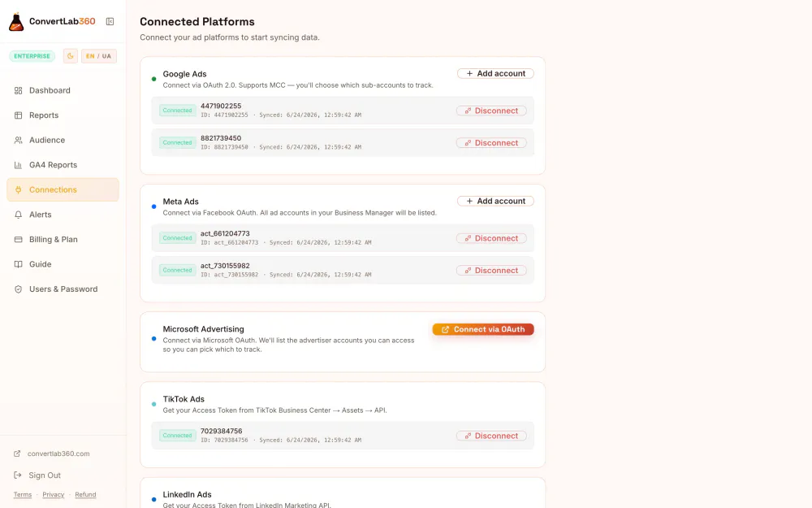Click the GA4 Reports bar chart icon
This screenshot has width=812, height=508.
[18, 165]
